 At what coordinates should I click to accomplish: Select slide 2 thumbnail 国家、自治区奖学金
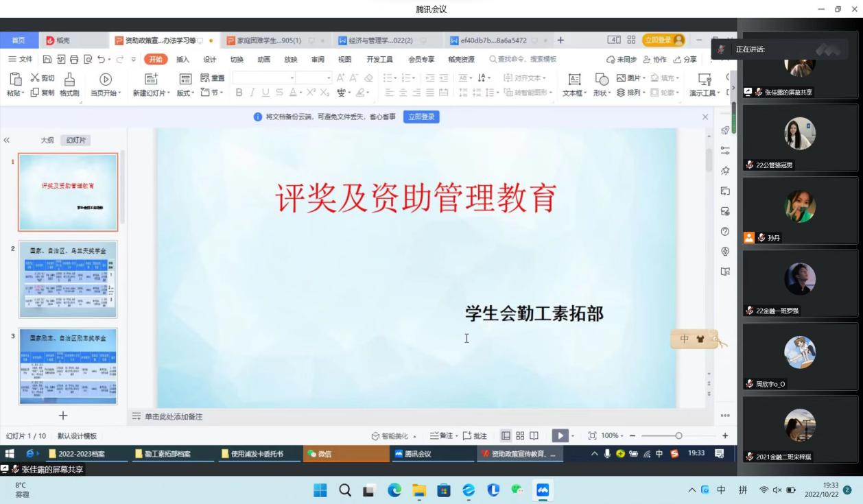tap(68, 278)
